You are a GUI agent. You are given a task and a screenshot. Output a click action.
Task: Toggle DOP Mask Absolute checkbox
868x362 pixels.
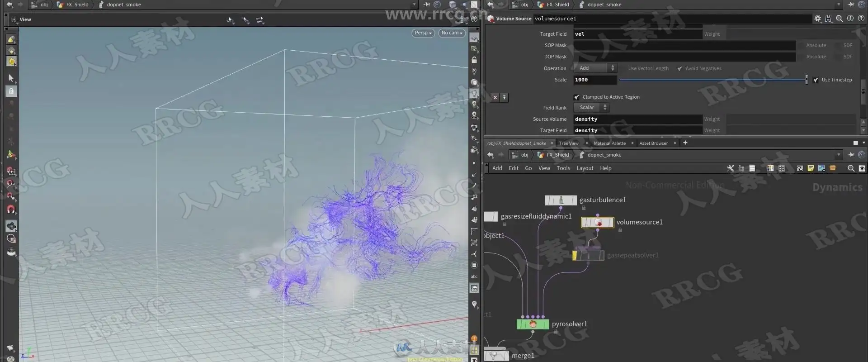tap(801, 57)
